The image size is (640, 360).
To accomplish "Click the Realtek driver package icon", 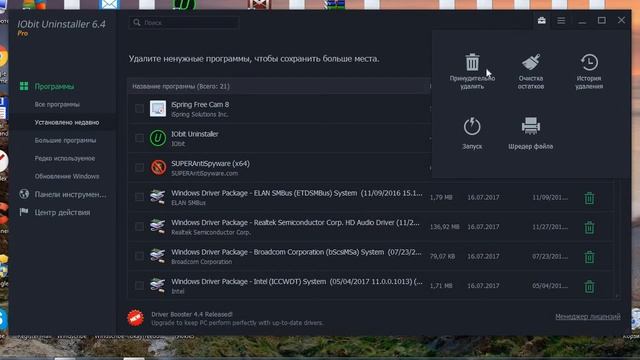I will tap(158, 226).
